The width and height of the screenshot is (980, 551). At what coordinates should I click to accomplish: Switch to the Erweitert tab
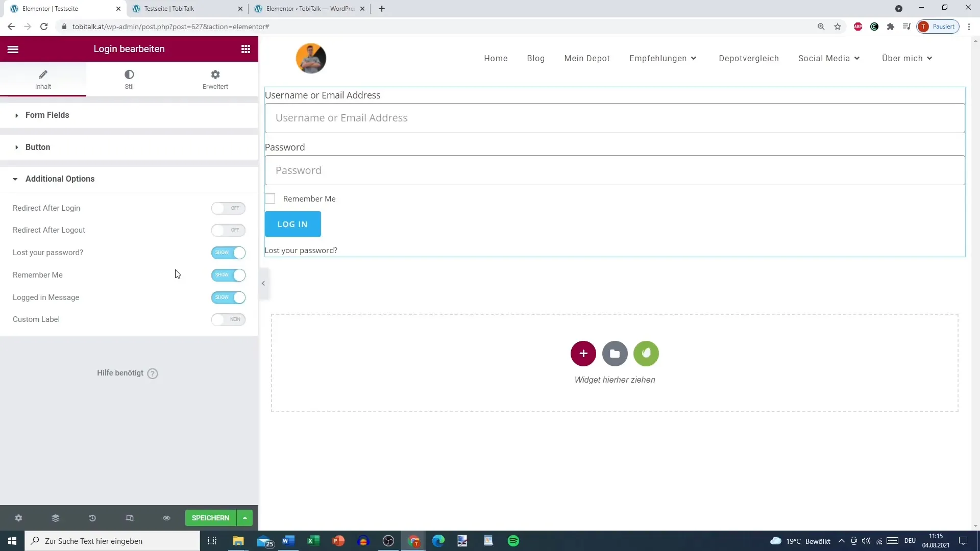point(215,80)
